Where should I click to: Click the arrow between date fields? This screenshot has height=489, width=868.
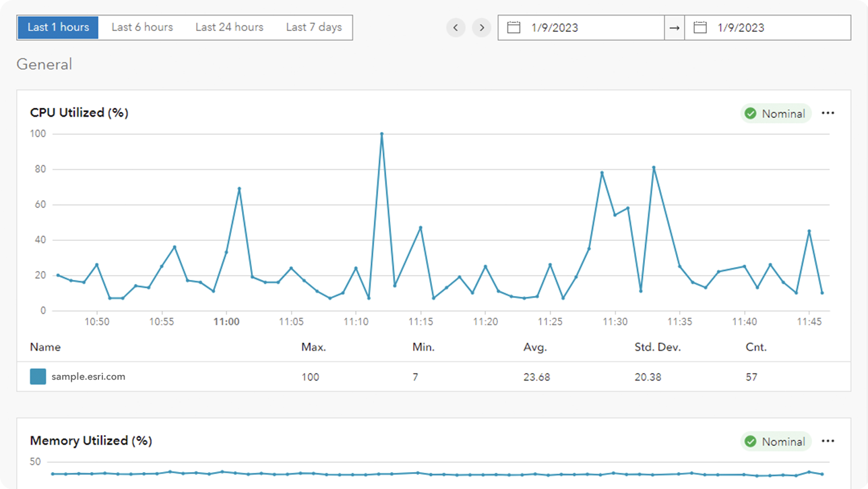click(x=674, y=28)
